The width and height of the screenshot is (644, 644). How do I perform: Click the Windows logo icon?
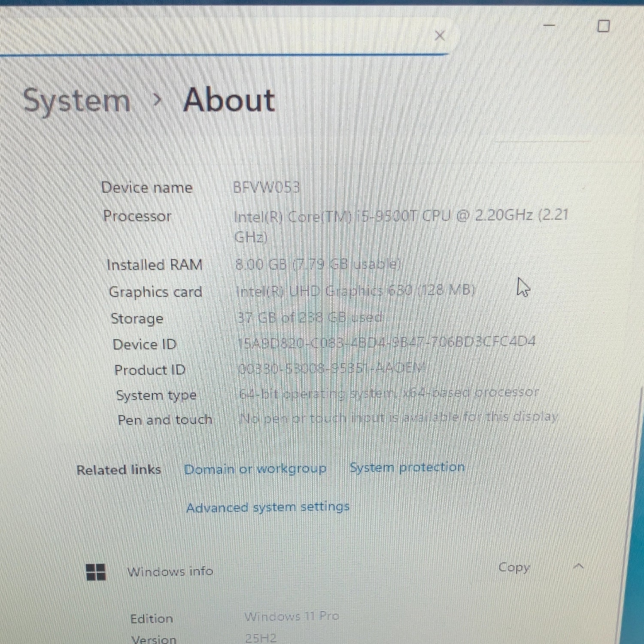point(96,572)
